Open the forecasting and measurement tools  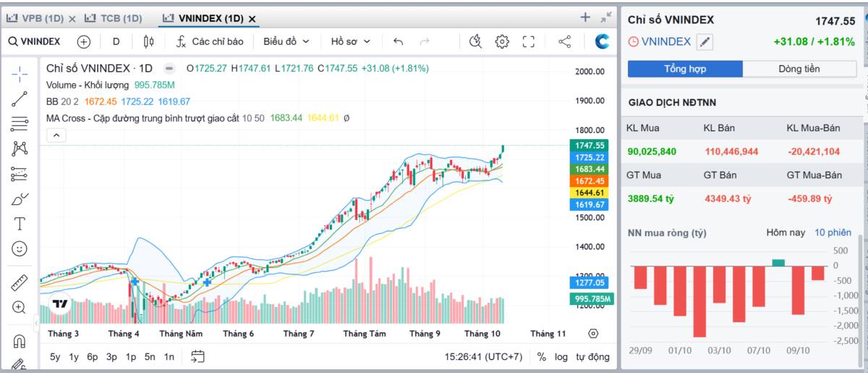(x=20, y=174)
